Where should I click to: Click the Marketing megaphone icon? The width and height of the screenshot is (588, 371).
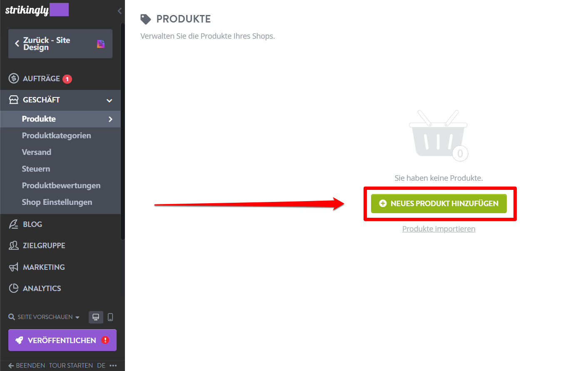14,267
